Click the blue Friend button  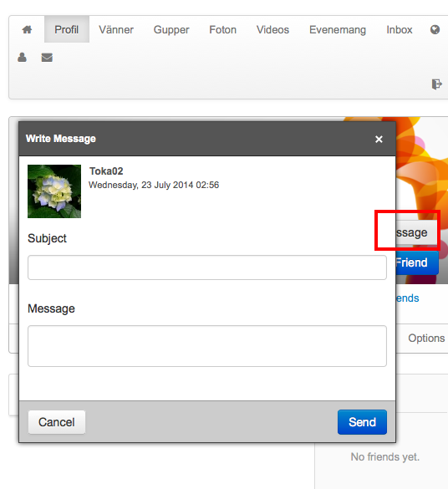[x=417, y=262]
